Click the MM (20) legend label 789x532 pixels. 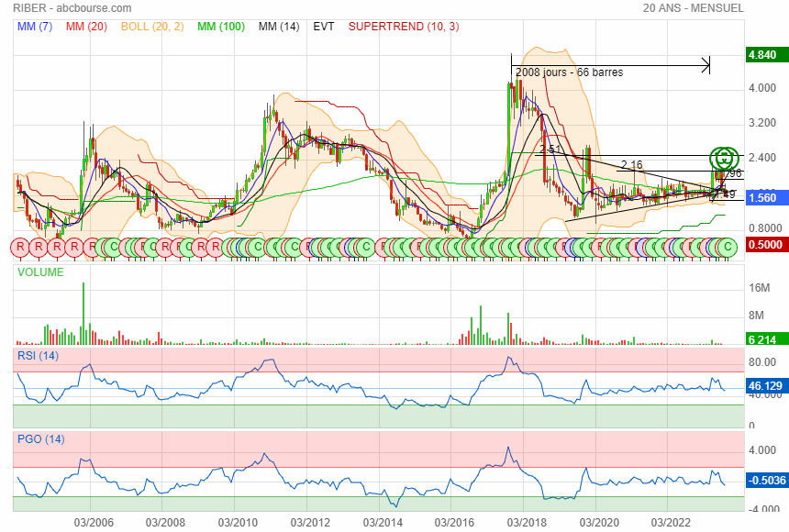coord(86,27)
